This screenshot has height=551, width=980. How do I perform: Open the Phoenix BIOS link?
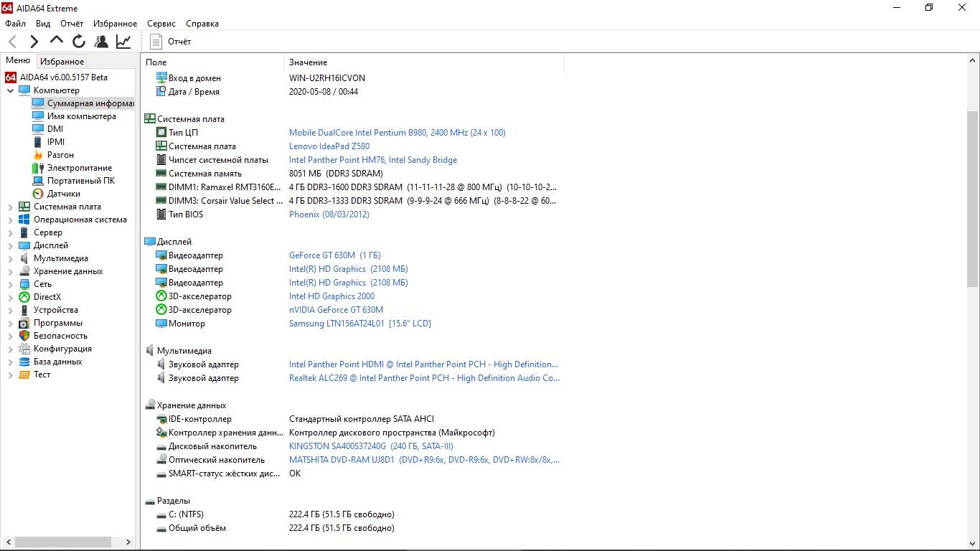click(x=329, y=215)
